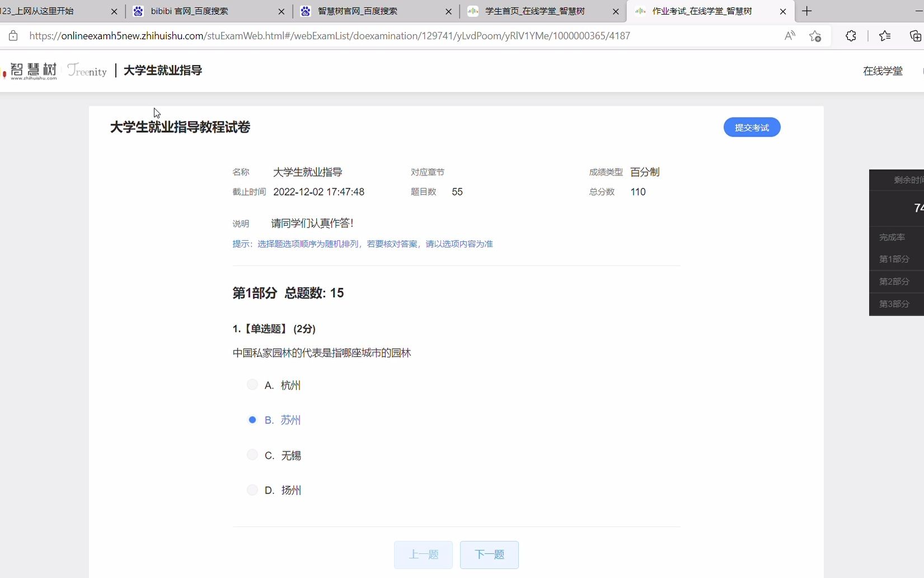Click the '第1部分 总题数: 15' heading
This screenshot has height=578, width=924.
[x=288, y=293]
